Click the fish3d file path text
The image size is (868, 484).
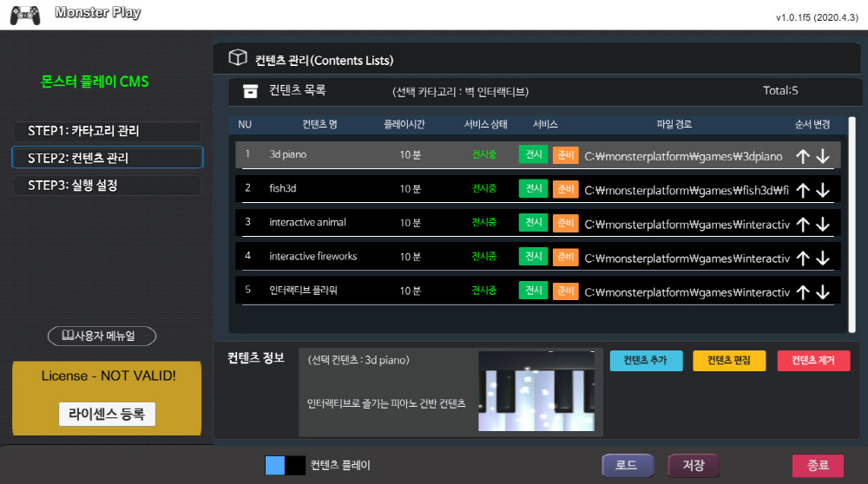[x=687, y=190]
